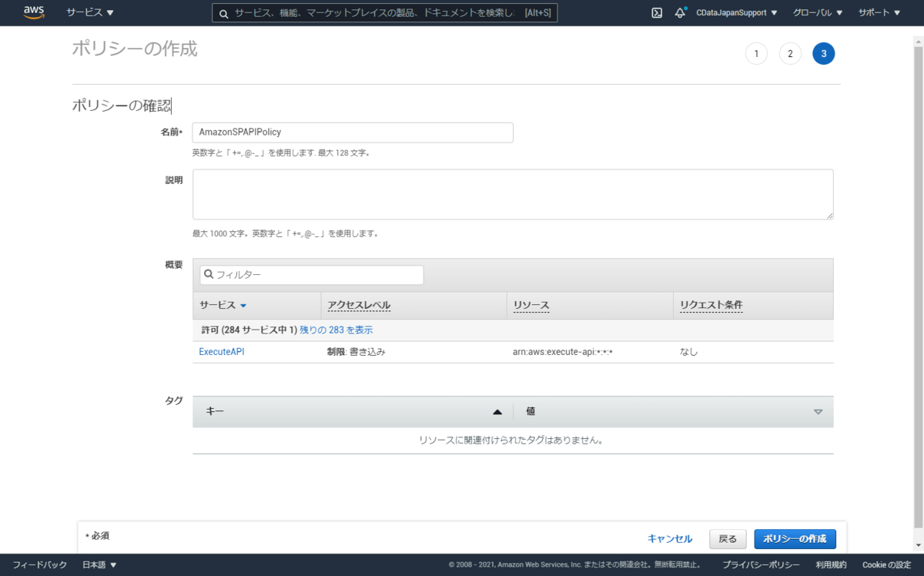Open the 日本語 language selector
Screen dimensions: 924x576
99,565
